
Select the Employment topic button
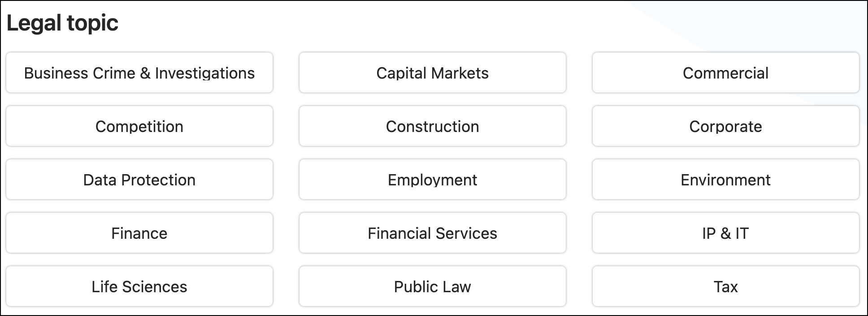[432, 180]
